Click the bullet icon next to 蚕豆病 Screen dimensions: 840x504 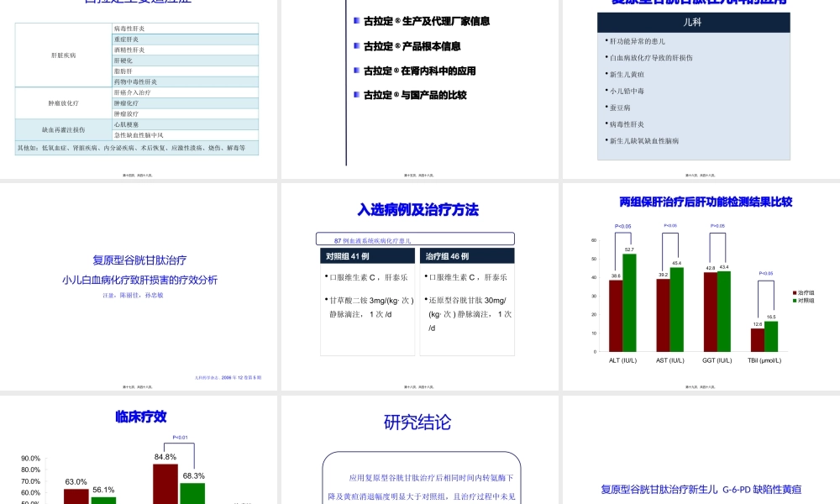click(x=606, y=106)
